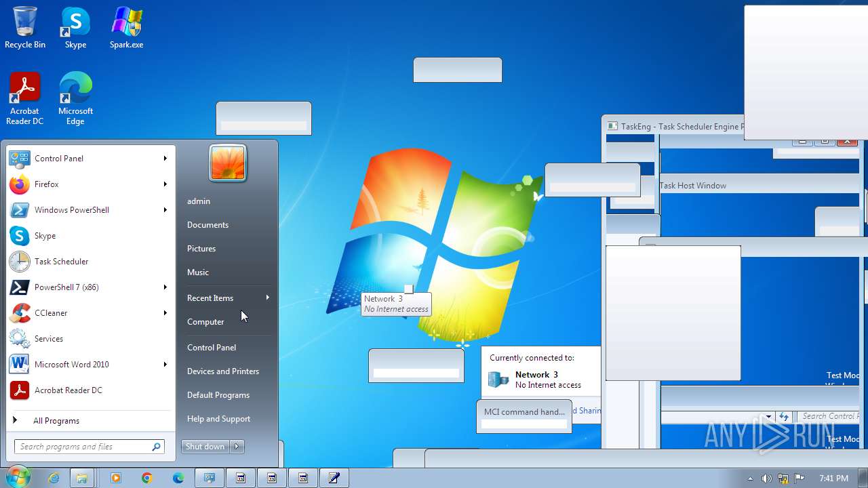Expand the Firefox jump list arrow
The image size is (868, 488).
[165, 184]
